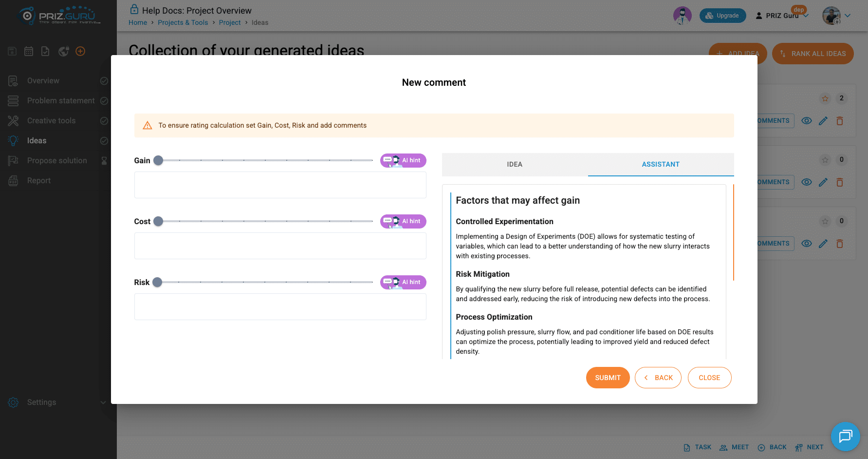
Task: Click the Settings gear icon
Action: 13,402
